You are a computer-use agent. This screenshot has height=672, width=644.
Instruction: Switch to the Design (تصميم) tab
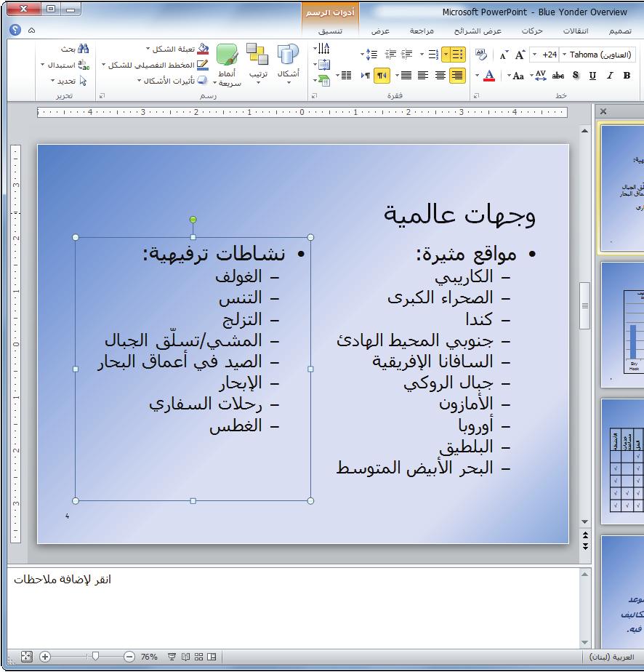(621, 31)
